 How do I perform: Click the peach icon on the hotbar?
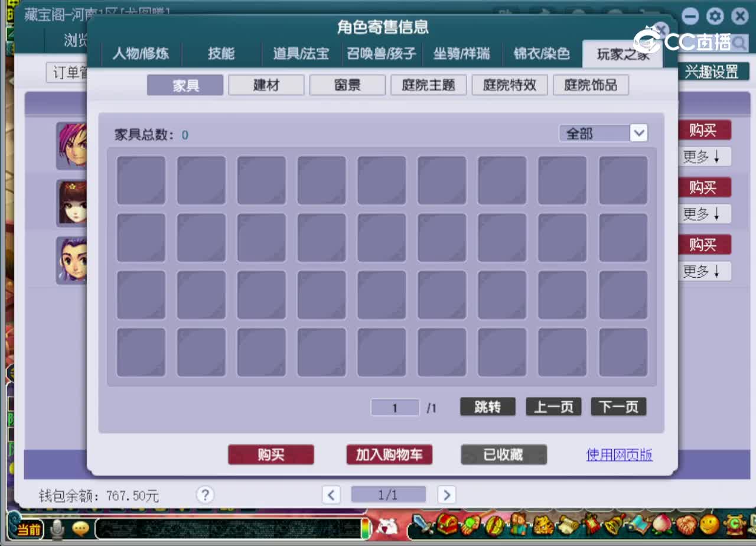point(660,526)
